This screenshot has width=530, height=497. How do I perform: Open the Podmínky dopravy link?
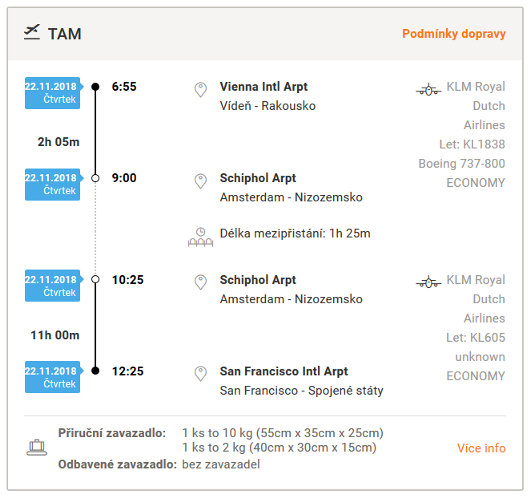point(454,34)
